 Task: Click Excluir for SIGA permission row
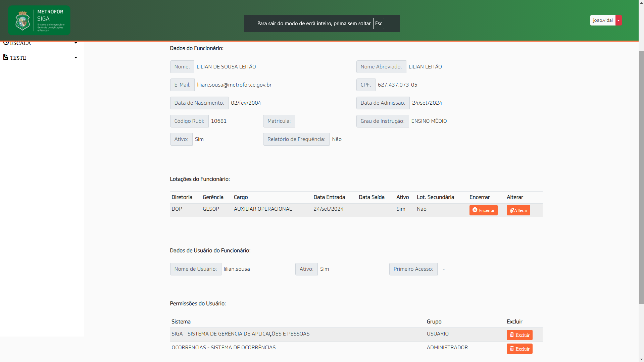[519, 335]
